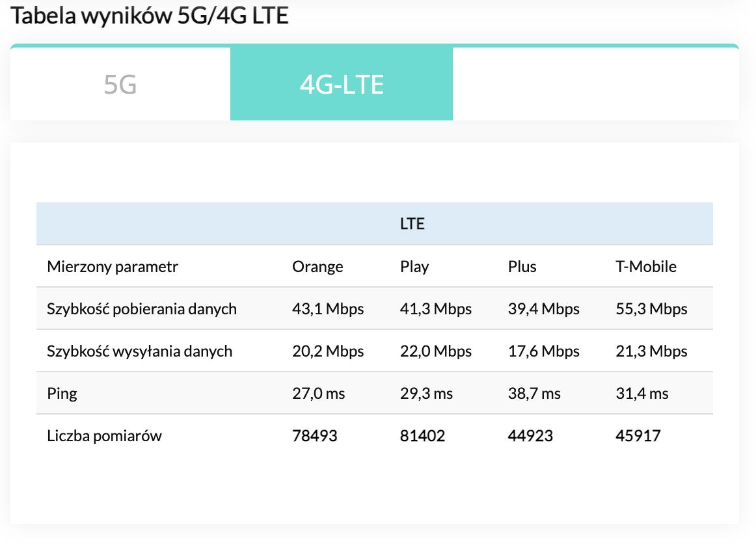Viewport: 756px width, 544px height.
Task: Click T-Mobile measurement count 45917
Action: (638, 435)
